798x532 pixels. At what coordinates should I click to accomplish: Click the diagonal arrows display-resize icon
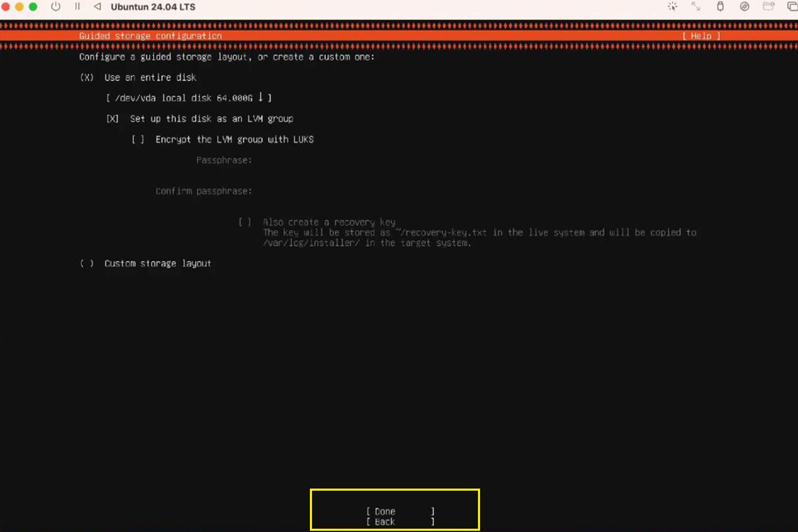[x=696, y=7]
